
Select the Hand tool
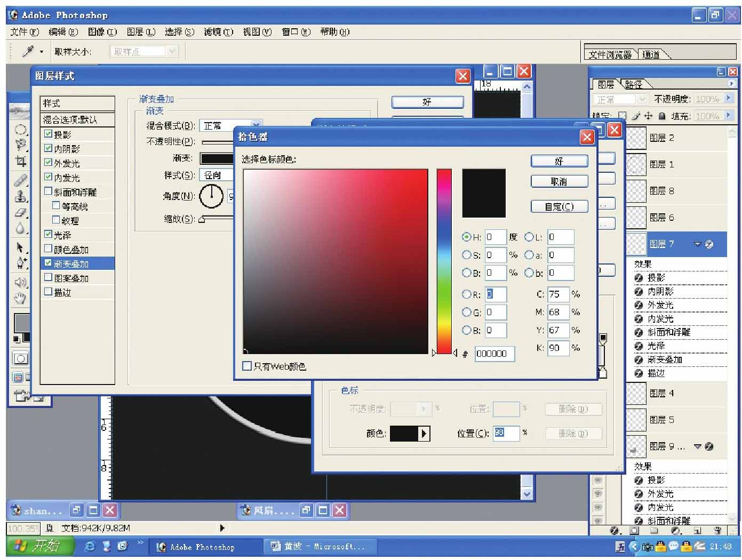(20, 298)
